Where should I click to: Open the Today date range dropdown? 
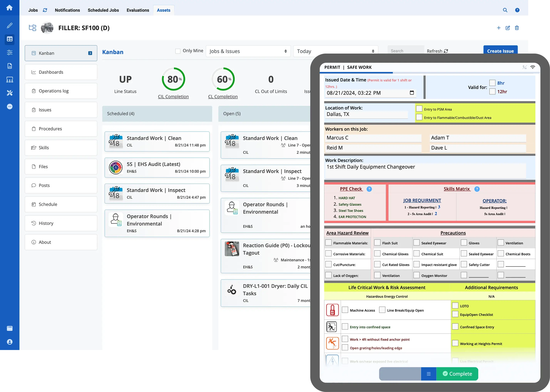pos(335,51)
